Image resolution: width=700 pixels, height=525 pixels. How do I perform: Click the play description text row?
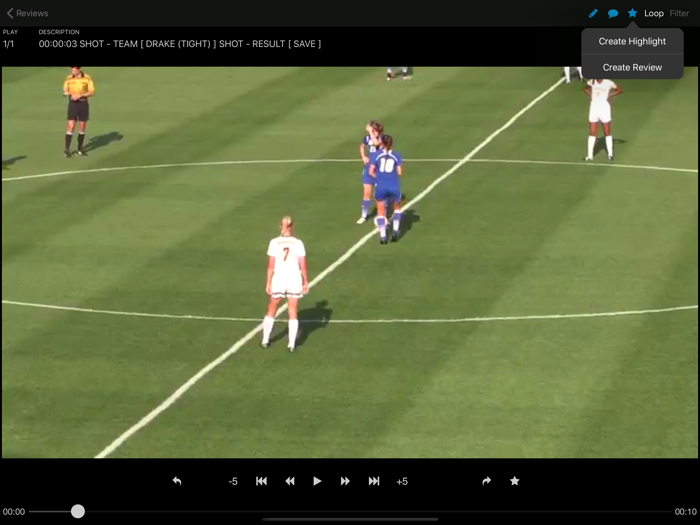coord(179,44)
